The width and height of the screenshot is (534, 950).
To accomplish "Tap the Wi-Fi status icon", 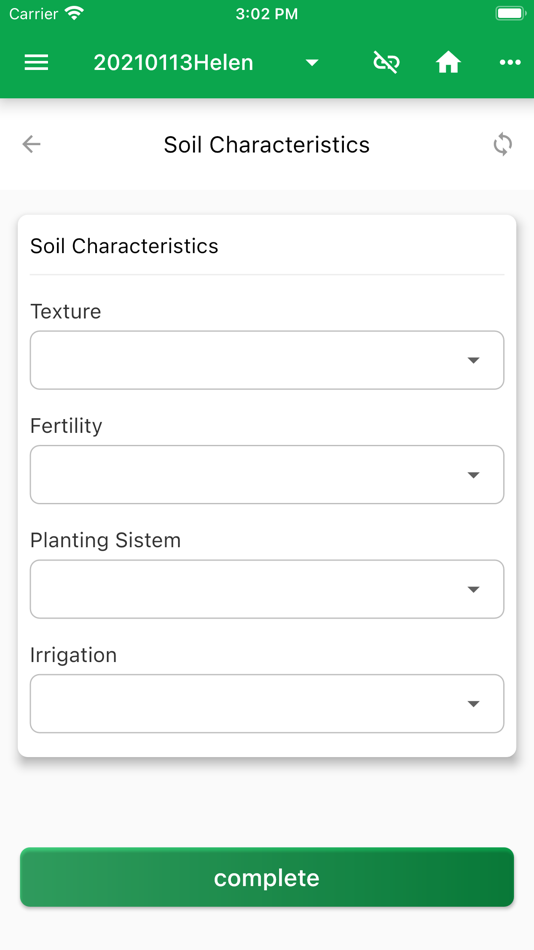I will (75, 13).
